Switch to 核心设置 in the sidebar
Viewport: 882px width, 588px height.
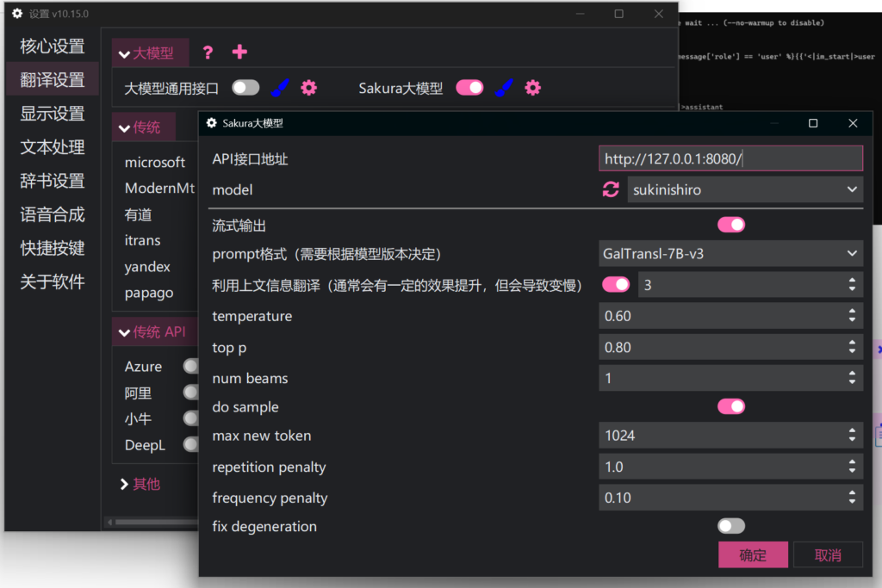53,46
